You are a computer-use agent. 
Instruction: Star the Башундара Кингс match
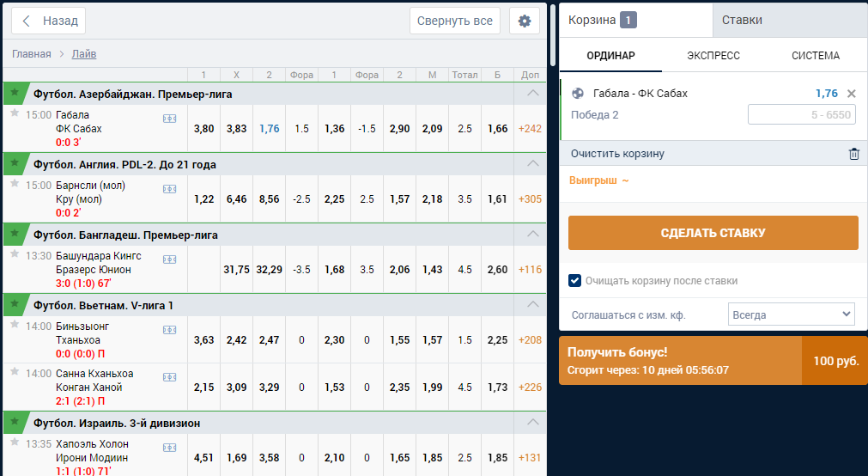[15, 253]
